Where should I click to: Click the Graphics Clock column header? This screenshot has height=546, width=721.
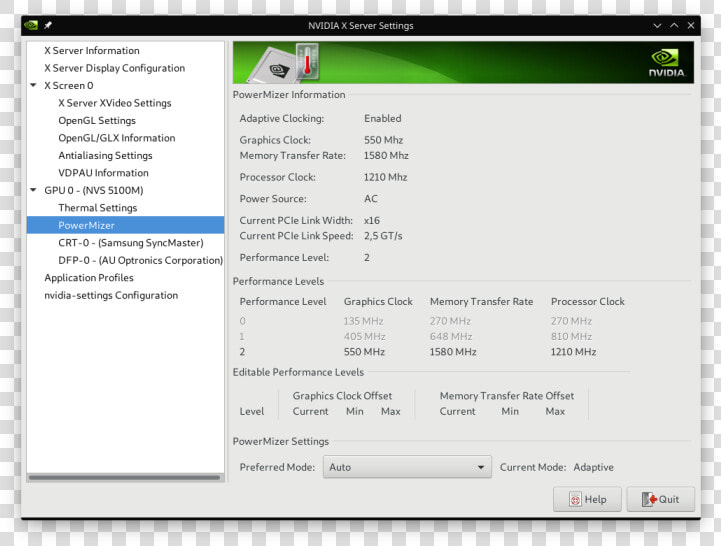click(378, 301)
